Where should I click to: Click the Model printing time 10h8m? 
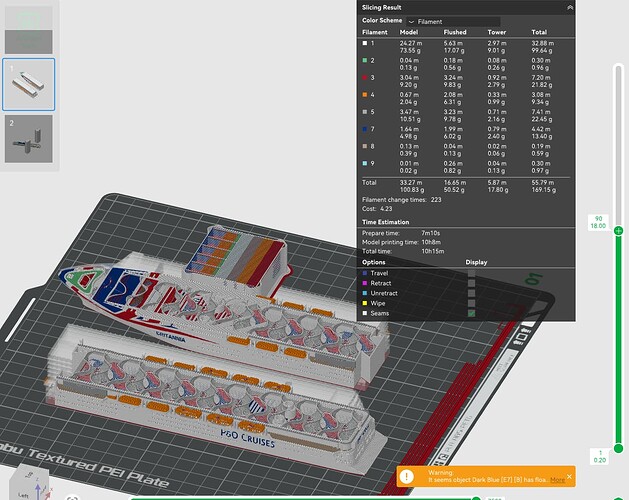pyautogui.click(x=431, y=242)
